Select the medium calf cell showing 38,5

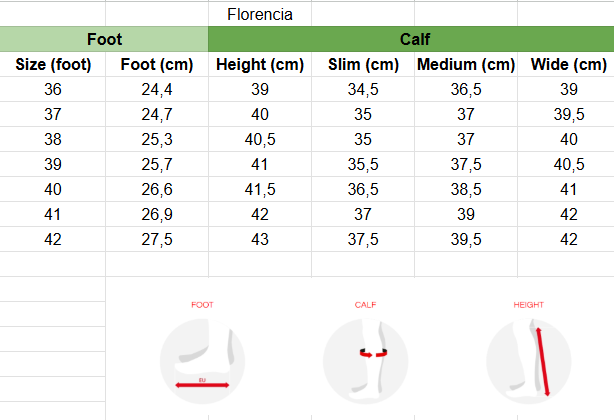(466, 190)
